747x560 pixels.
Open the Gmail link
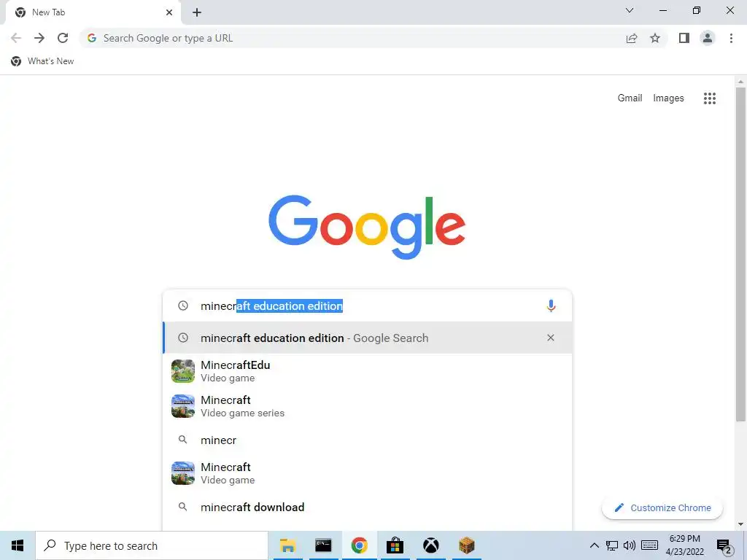point(630,98)
